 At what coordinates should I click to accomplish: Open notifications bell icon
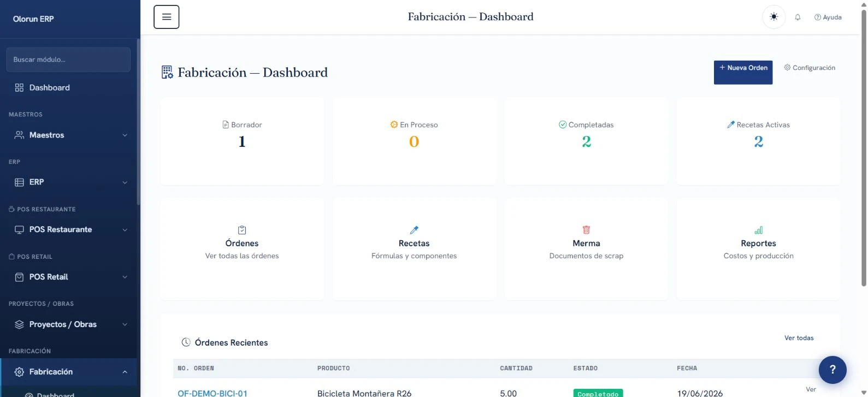click(798, 17)
